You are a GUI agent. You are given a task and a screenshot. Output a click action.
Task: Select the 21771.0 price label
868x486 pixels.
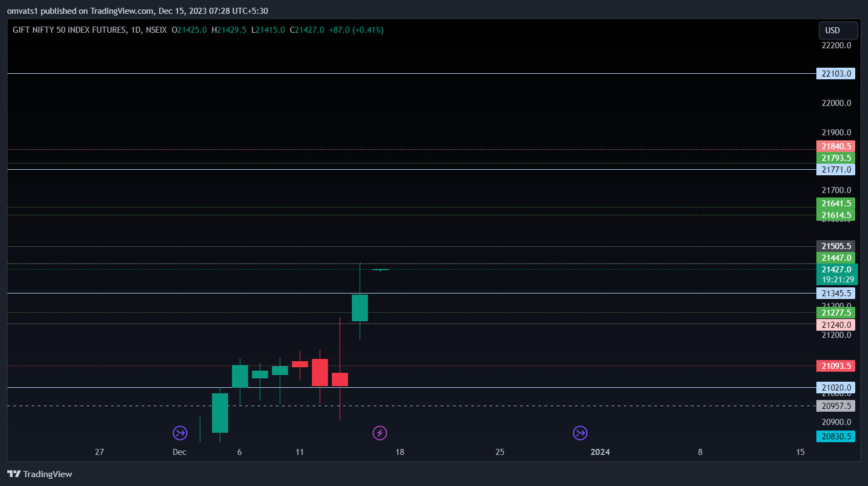[835, 170]
